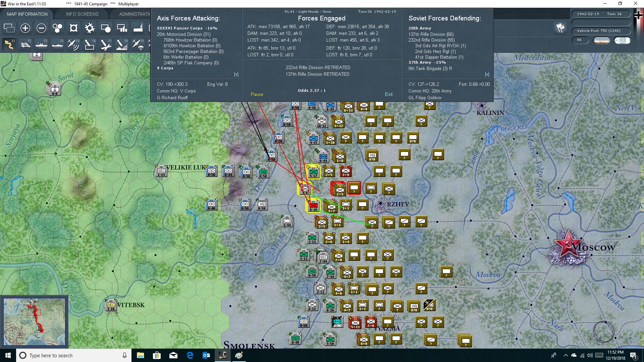Toggle the factory locations icon
Viewport: 644px width, 362px height.
(138, 28)
